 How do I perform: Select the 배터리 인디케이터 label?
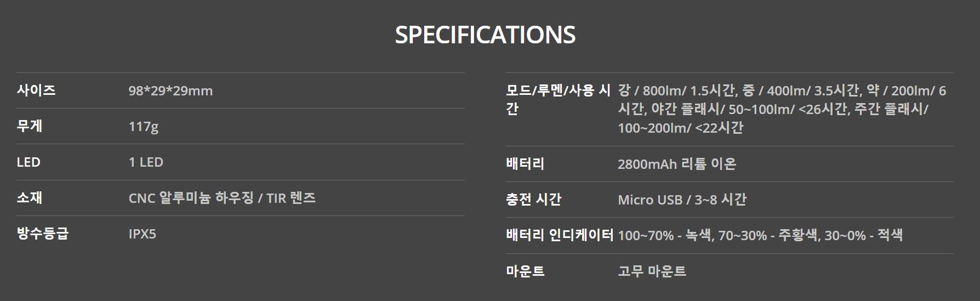[560, 235]
